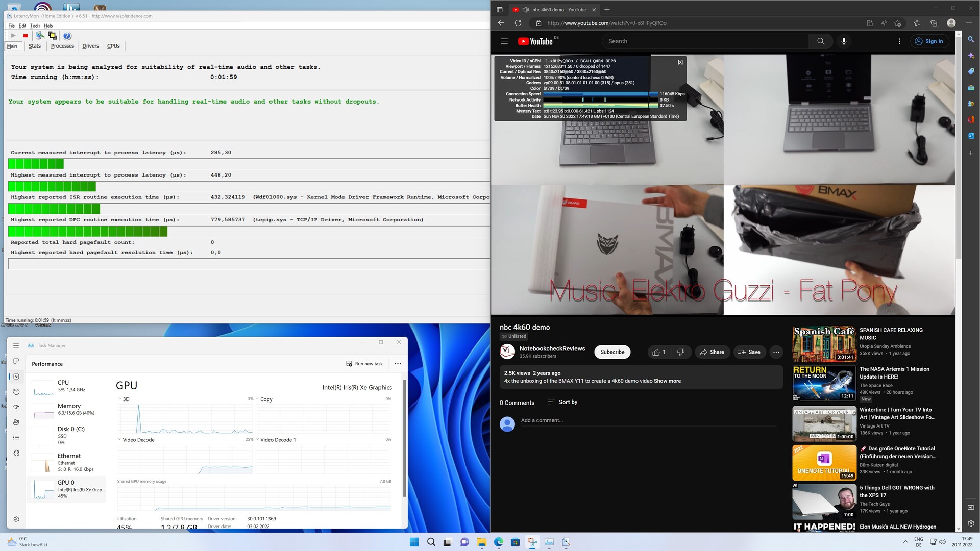Toggle the Task Manager hamburger navigation menu
Viewport: 980px width, 551px height.
[16, 345]
